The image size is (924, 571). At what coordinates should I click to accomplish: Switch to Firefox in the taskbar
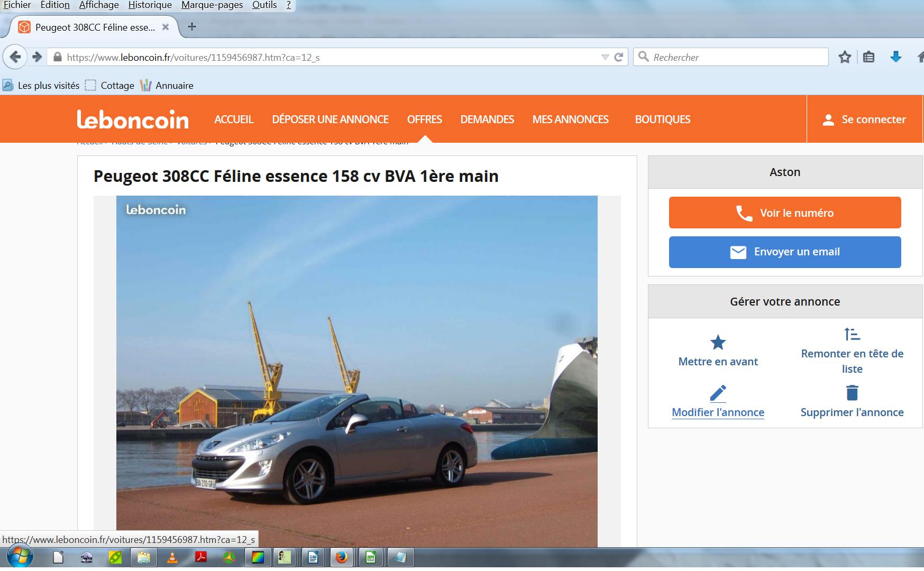click(x=342, y=558)
